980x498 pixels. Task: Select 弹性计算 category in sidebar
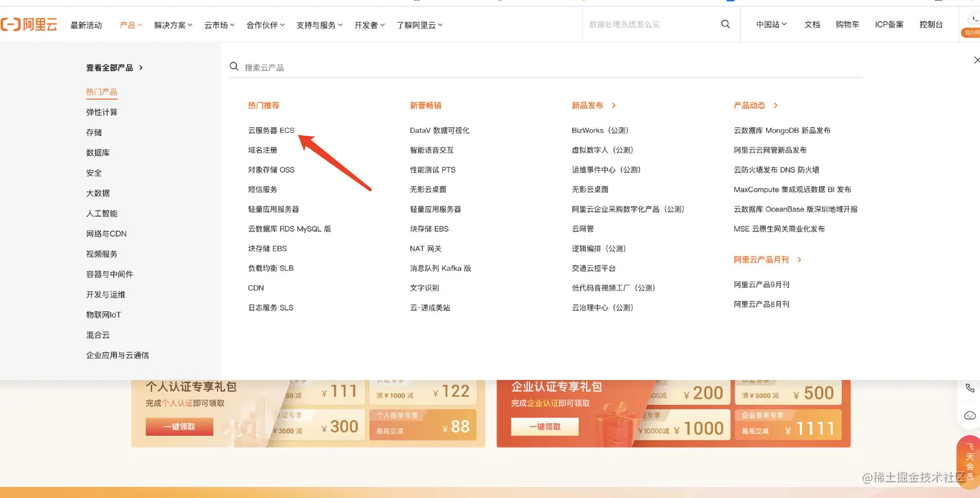[x=102, y=112]
